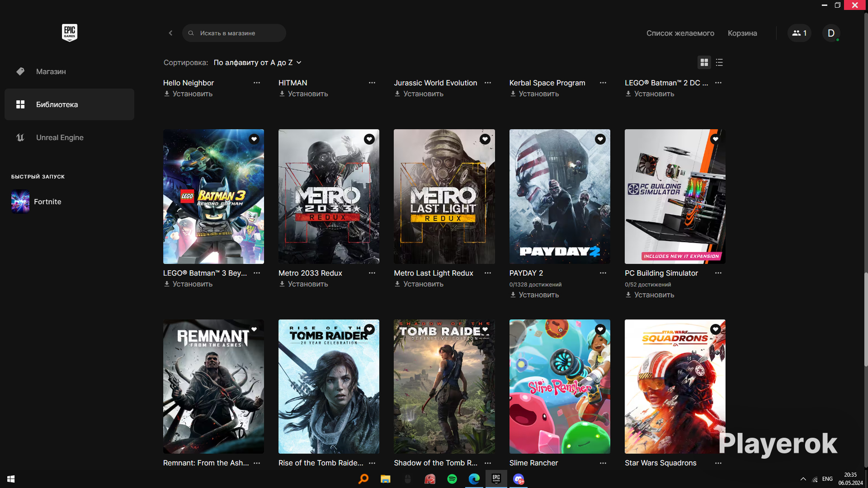
Task: Open the Магазин store section
Action: coord(69,71)
